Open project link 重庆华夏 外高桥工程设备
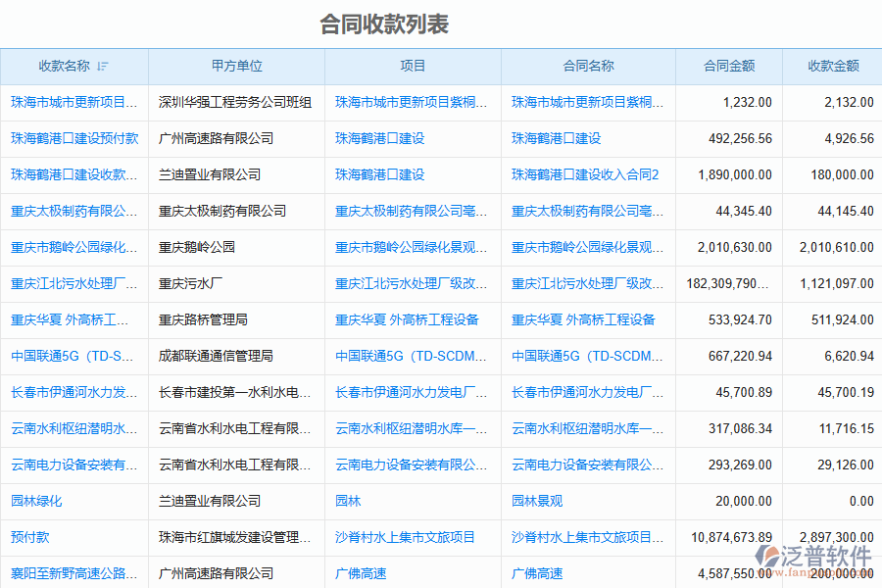This screenshot has width=882, height=588. (407, 320)
